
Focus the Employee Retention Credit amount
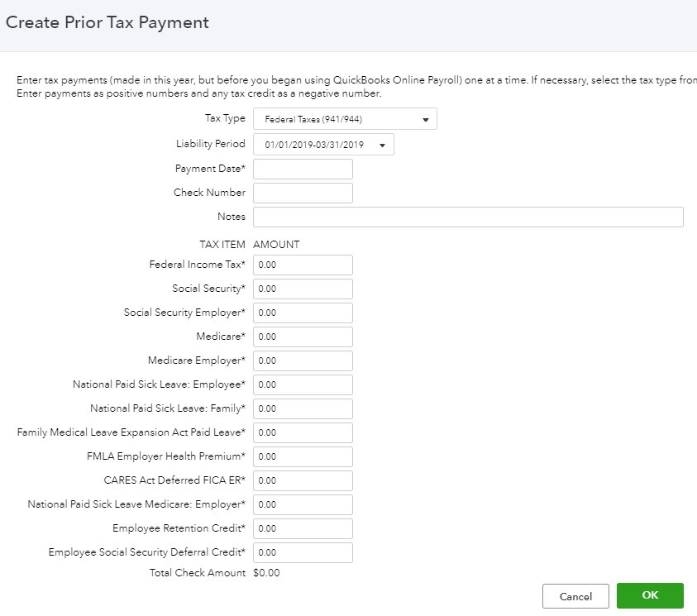click(303, 528)
